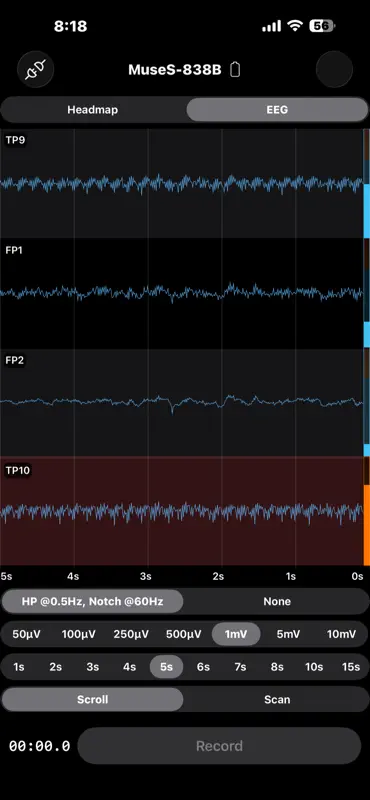Choose Scroll display mode

point(92,699)
